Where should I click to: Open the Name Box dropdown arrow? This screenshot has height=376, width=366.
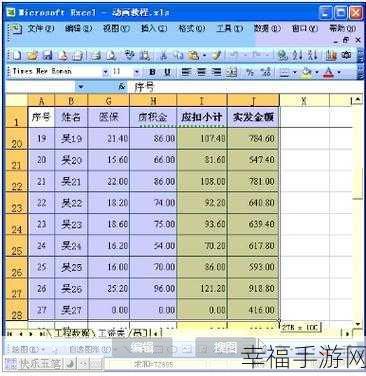click(81, 87)
